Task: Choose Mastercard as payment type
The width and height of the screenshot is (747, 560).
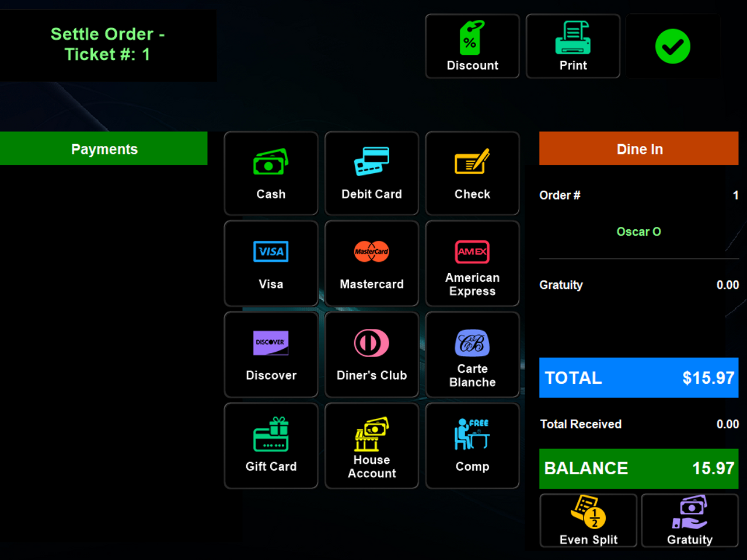Action: (371, 264)
